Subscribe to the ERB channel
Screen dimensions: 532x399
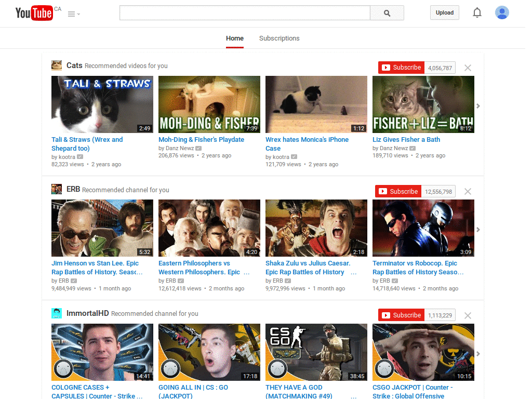[398, 191]
